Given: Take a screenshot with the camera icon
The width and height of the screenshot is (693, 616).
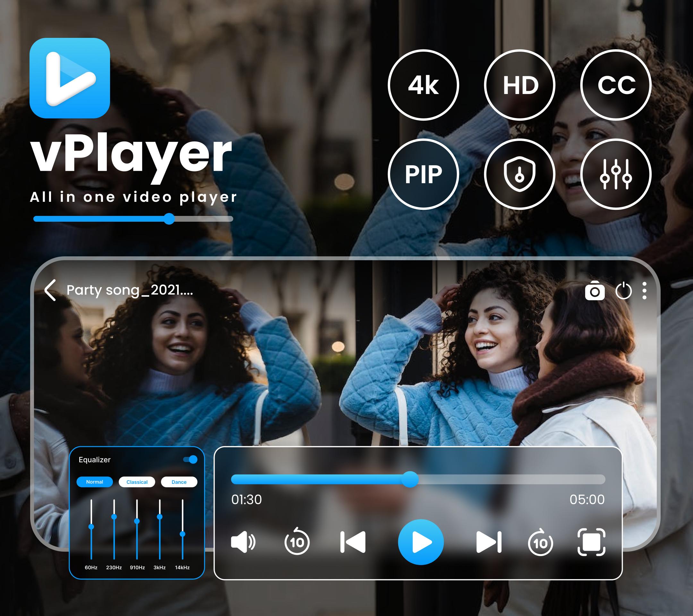Looking at the screenshot, I should point(595,291).
